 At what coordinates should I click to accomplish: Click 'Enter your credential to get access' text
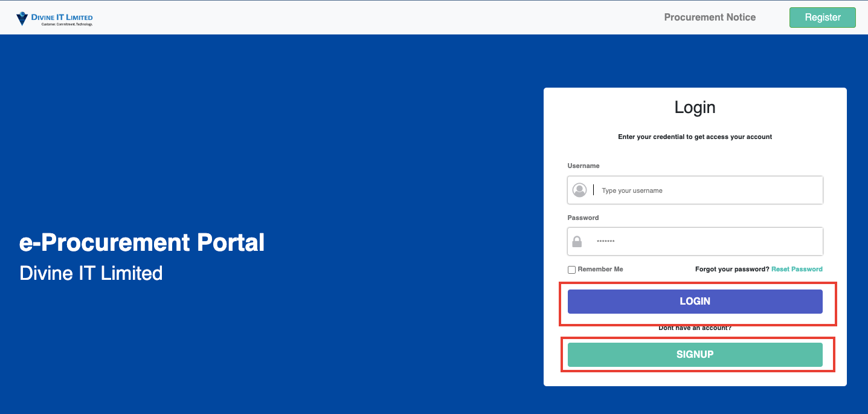click(x=695, y=137)
